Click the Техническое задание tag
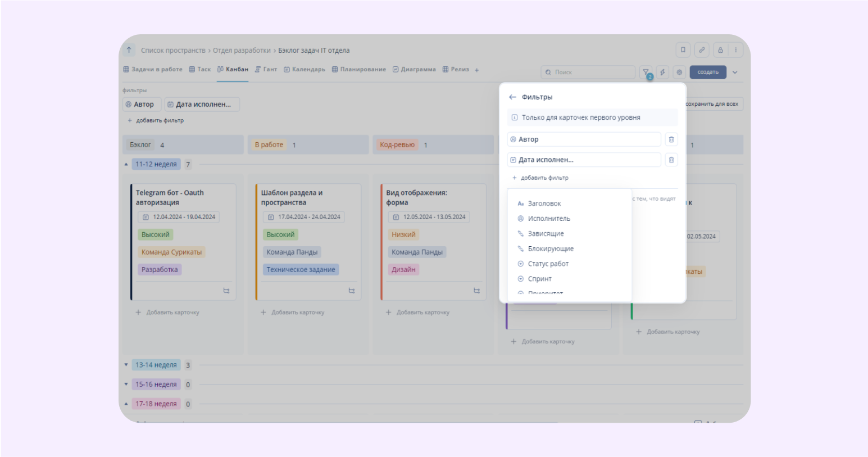This screenshot has height=457, width=868. tap(301, 270)
